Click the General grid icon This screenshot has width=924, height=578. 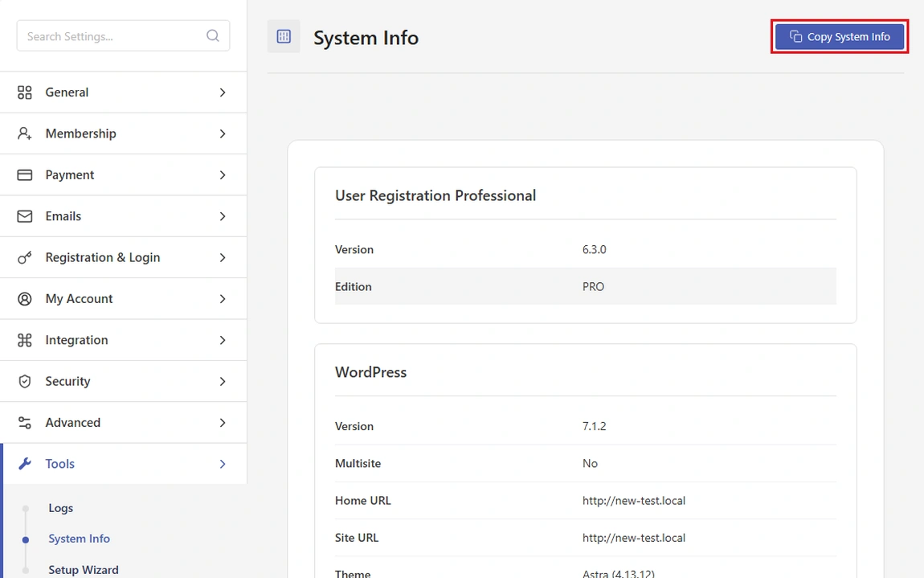coord(25,92)
